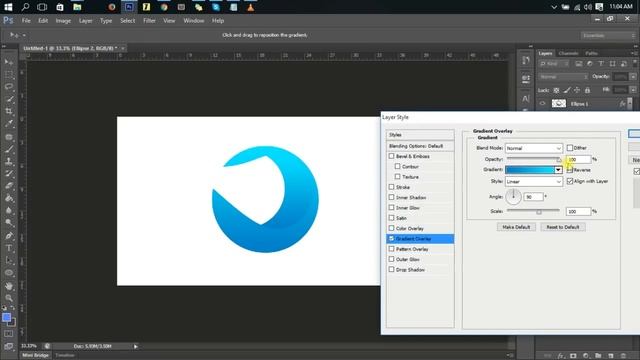Open layer blending mode Normal dropdown

click(563, 77)
